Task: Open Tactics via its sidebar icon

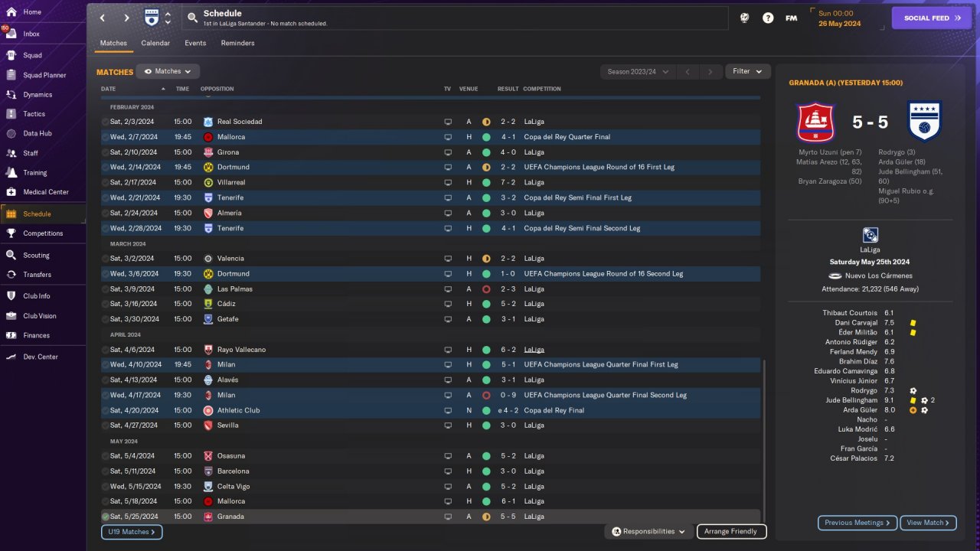Action: point(11,114)
